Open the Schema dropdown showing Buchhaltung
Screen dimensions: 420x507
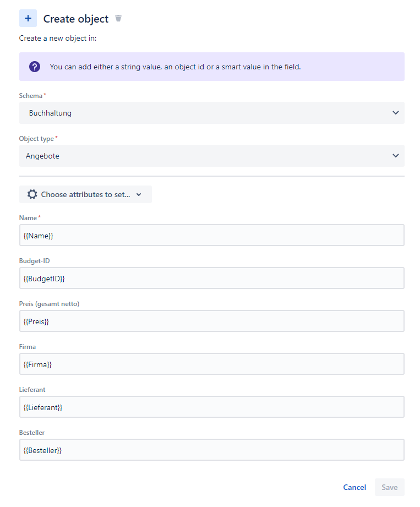coord(212,113)
